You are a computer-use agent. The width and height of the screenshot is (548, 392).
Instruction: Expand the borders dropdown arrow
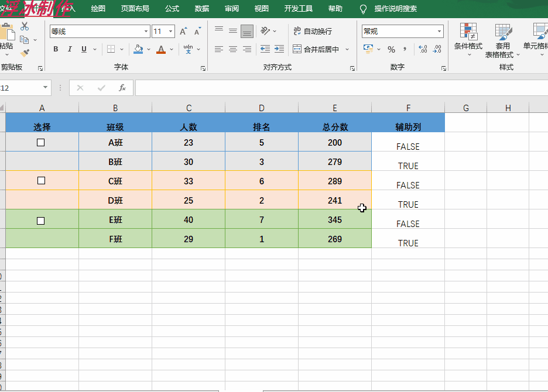(122, 49)
